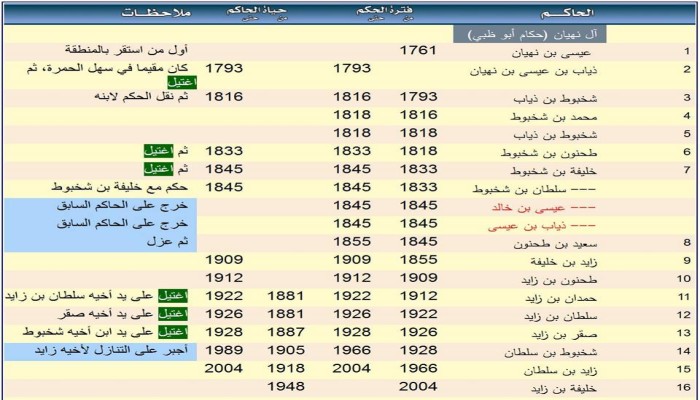Click the birth year "1887"
Viewport: 700px width, 400px height.
(x=286, y=332)
